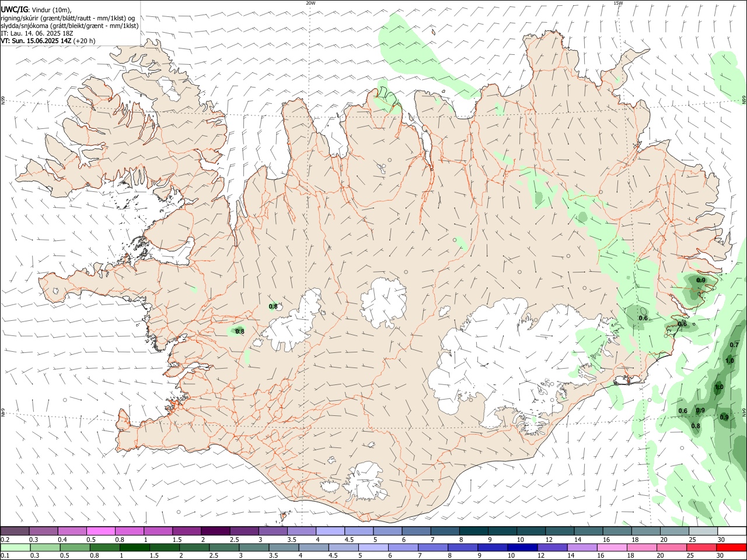Select the snow legend swatch starting at 0.8
The height and width of the screenshot is (560, 747).
click(x=129, y=531)
